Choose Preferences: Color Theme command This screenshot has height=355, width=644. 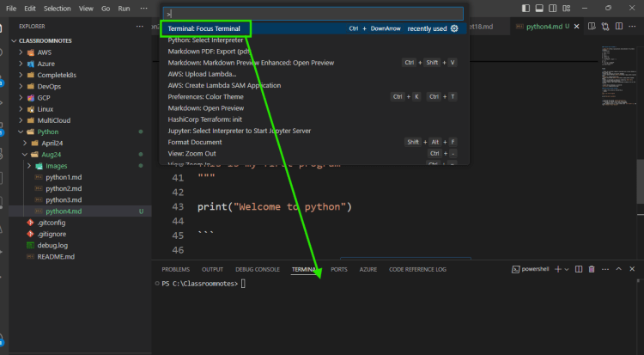click(314, 96)
